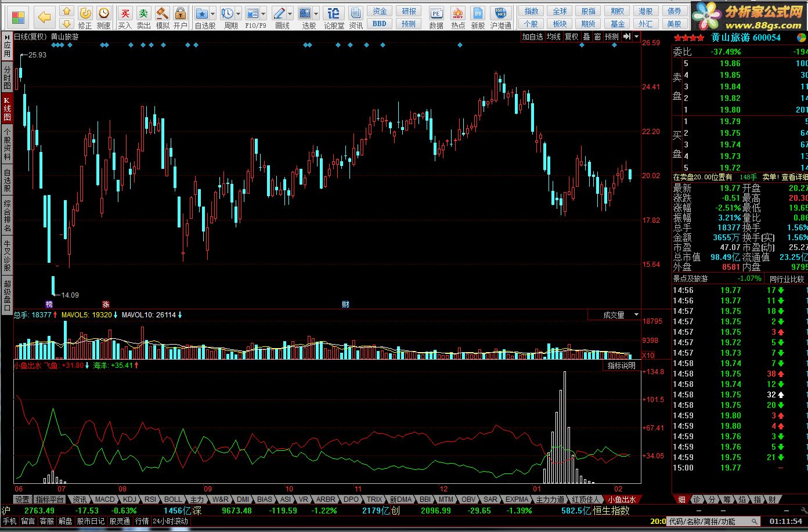808x532 pixels.
Task: Expand the 选股 dropdown arrow
Action: pos(316,13)
